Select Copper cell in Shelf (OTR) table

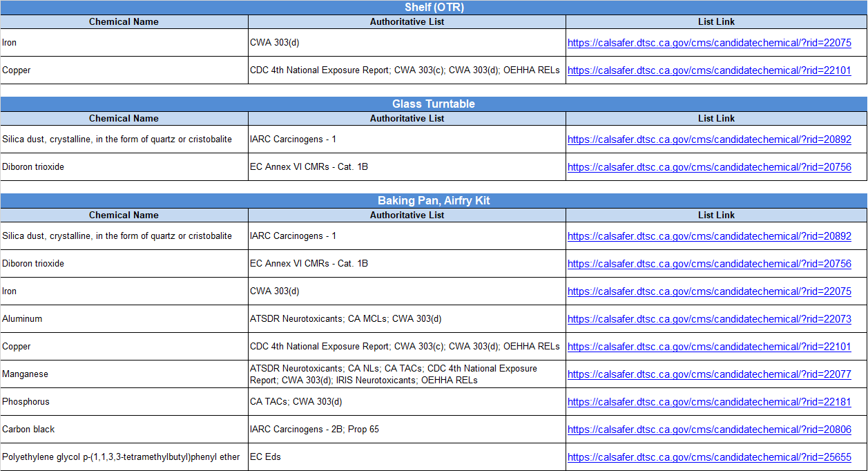(x=124, y=70)
